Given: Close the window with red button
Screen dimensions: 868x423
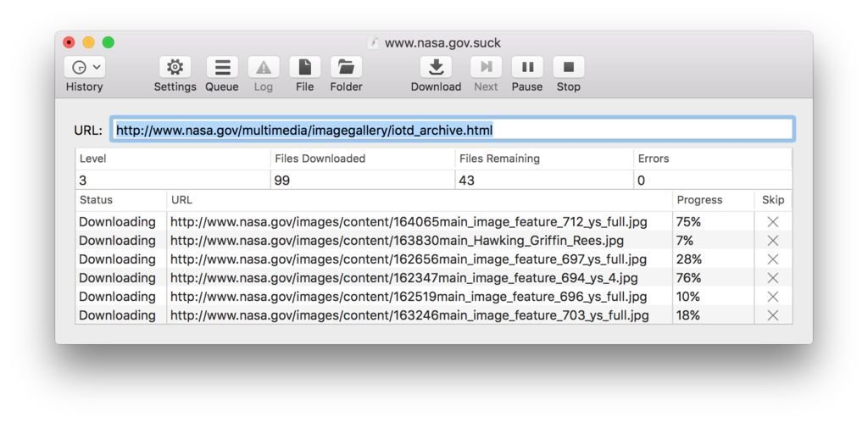Looking at the screenshot, I should pos(69,42).
